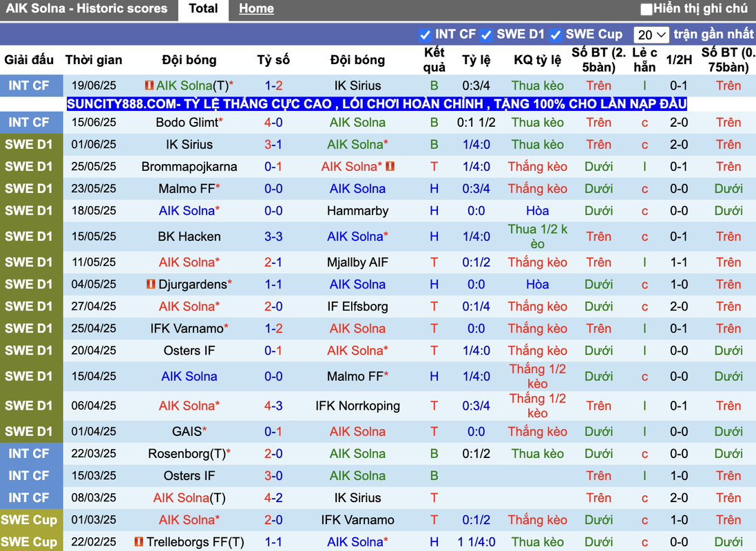Open BK Hacken team link
Image resolution: width=756 pixels, height=551 pixels.
[x=189, y=237]
